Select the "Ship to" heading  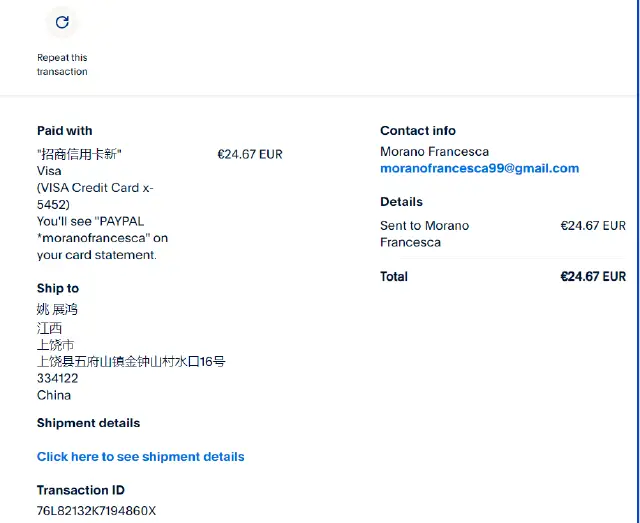58,288
